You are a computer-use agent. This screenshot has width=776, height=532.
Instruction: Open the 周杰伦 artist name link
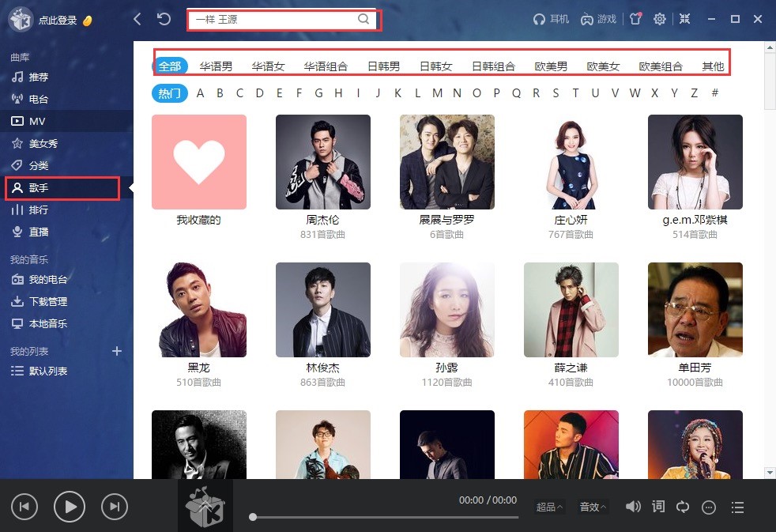point(322,220)
